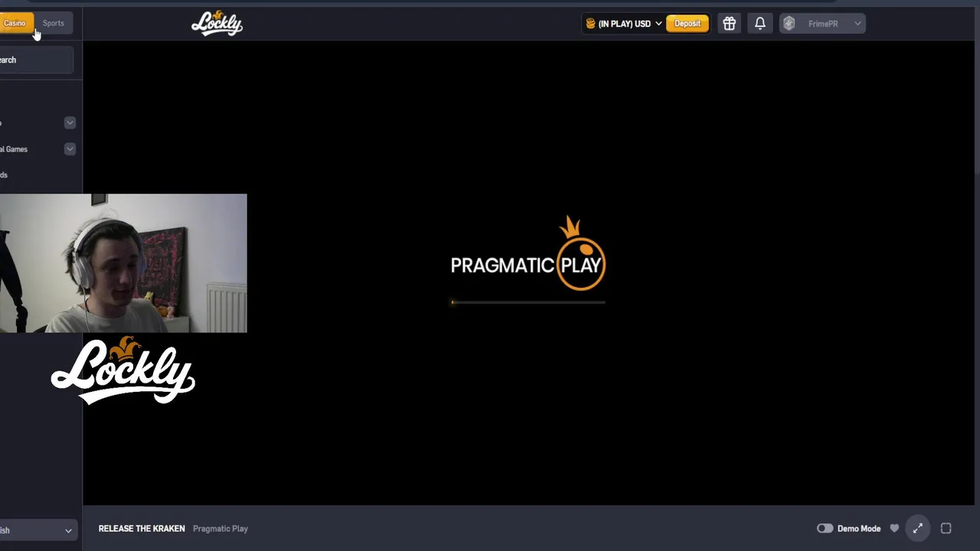980x551 pixels.
Task: Click the Deposit button
Action: (688, 24)
